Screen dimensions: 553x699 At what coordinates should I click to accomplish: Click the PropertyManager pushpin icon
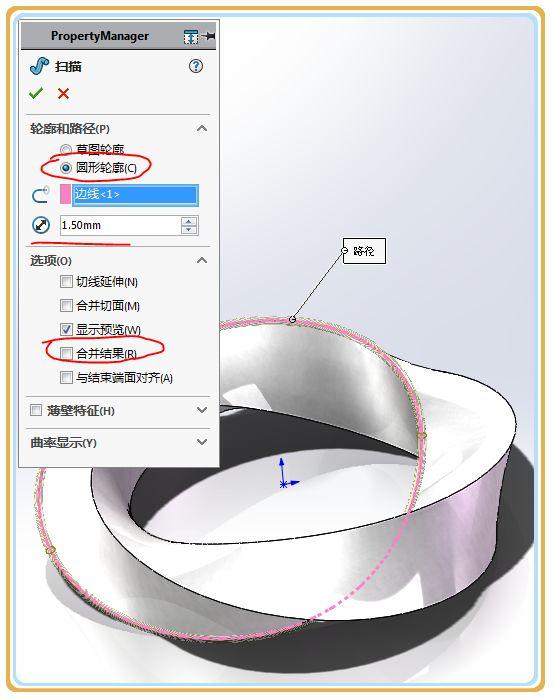pyautogui.click(x=209, y=36)
